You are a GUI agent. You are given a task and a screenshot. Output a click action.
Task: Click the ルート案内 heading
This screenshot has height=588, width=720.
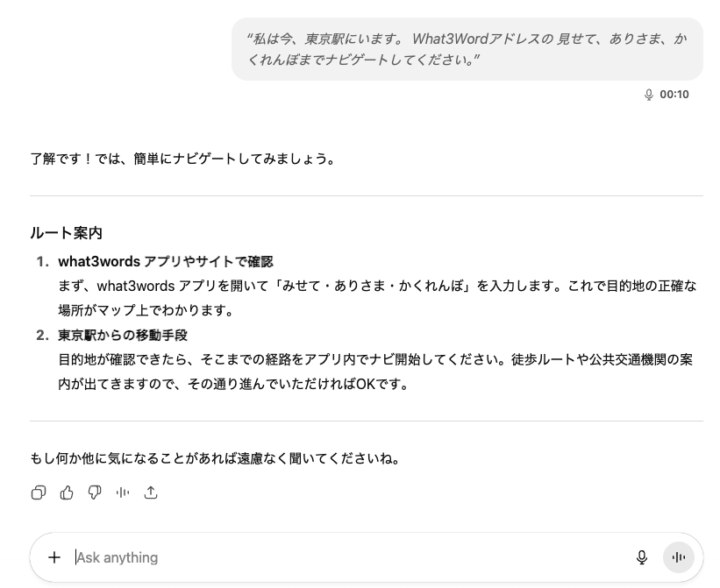pyautogui.click(x=66, y=233)
